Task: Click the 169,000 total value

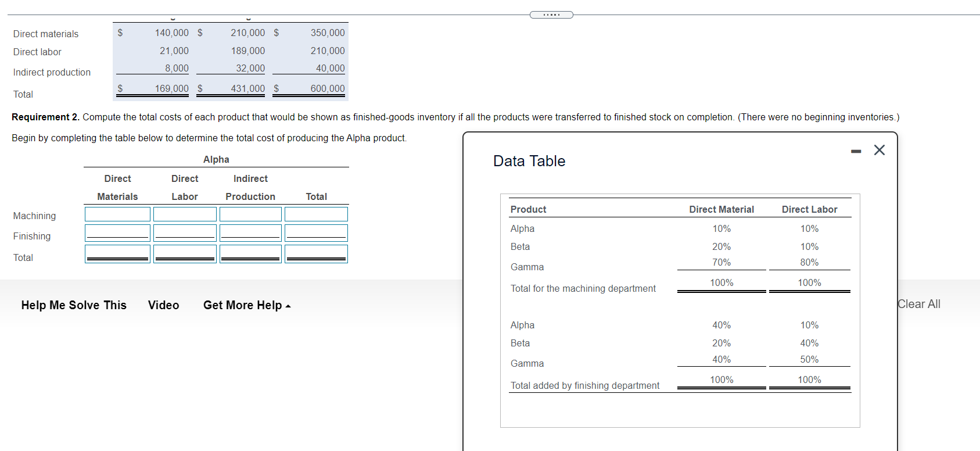Action: (171, 89)
